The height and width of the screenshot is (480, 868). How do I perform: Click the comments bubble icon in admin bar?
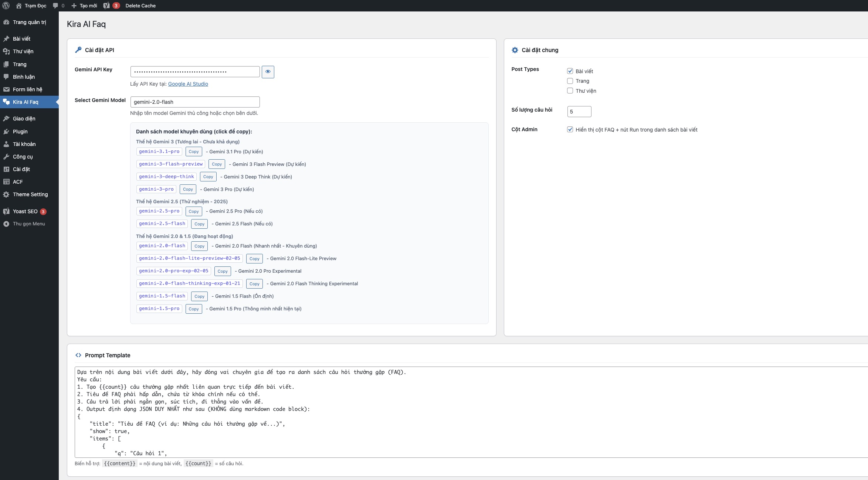point(55,6)
